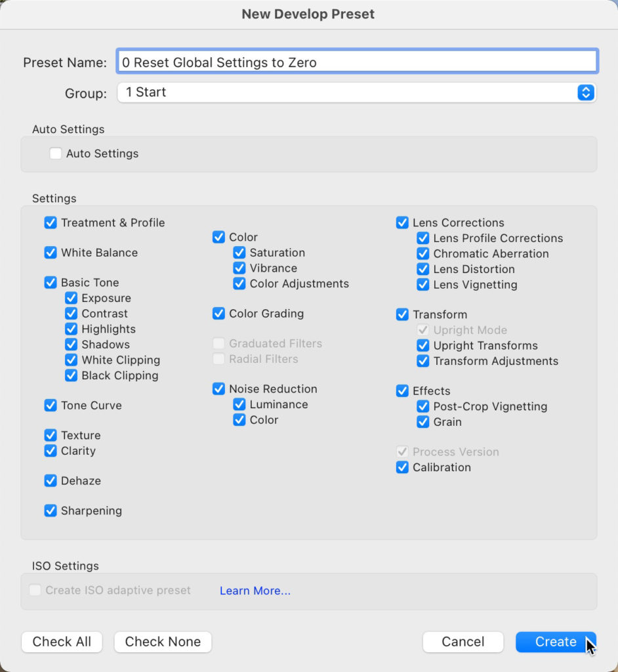Click the Check None button
This screenshot has width=618, height=672.
(163, 642)
